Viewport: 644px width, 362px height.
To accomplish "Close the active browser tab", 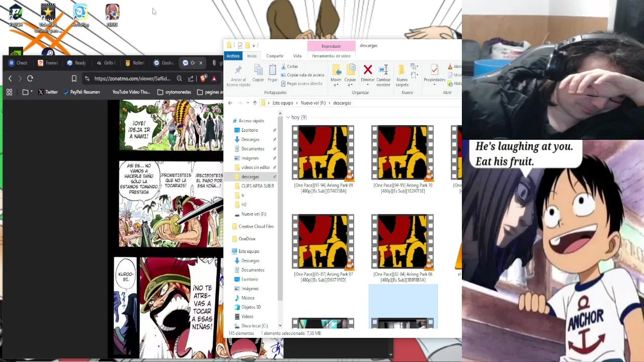I will [x=201, y=63].
